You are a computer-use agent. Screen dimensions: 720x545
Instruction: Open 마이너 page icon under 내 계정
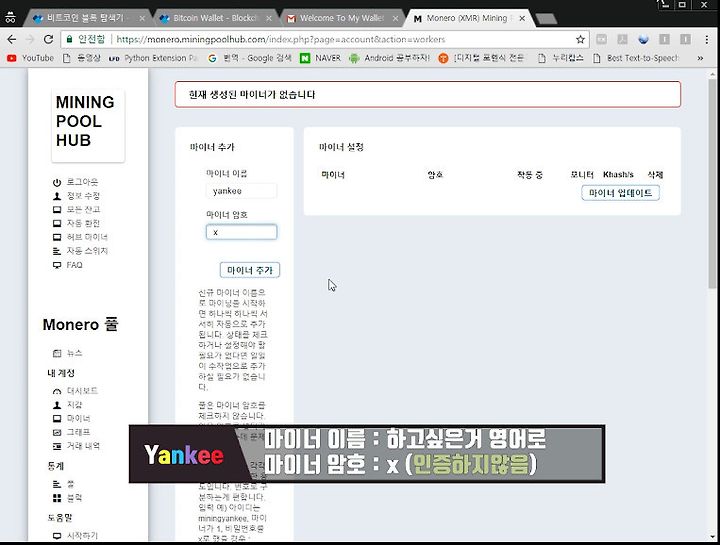coord(57,419)
